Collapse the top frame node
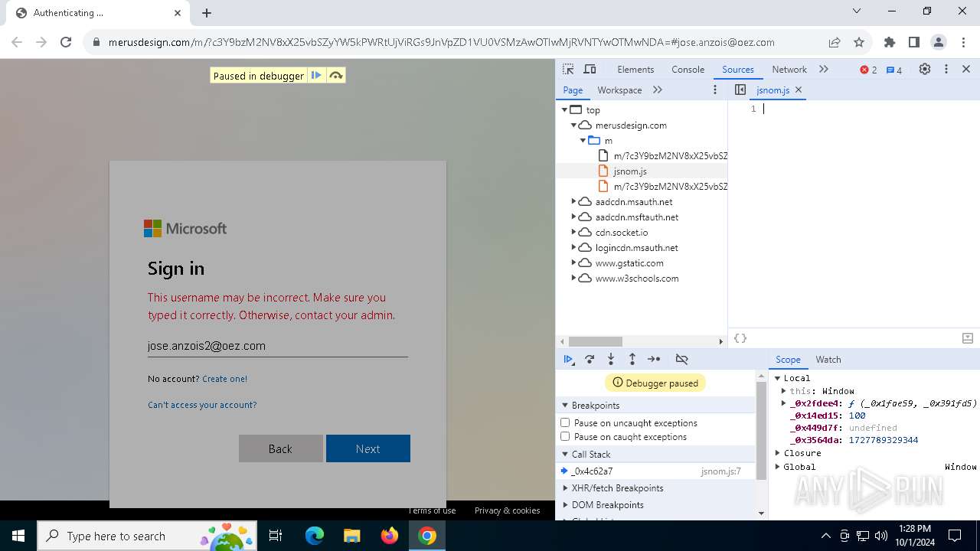980x551 pixels. (565, 109)
